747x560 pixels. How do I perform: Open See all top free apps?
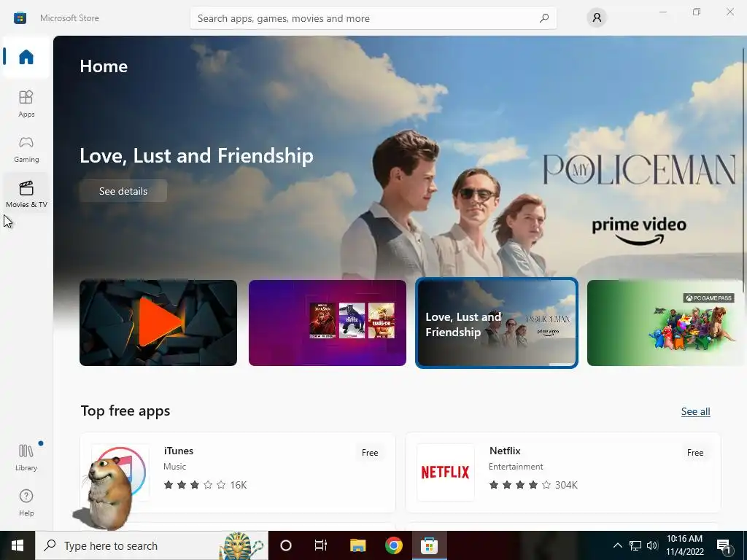695,411
